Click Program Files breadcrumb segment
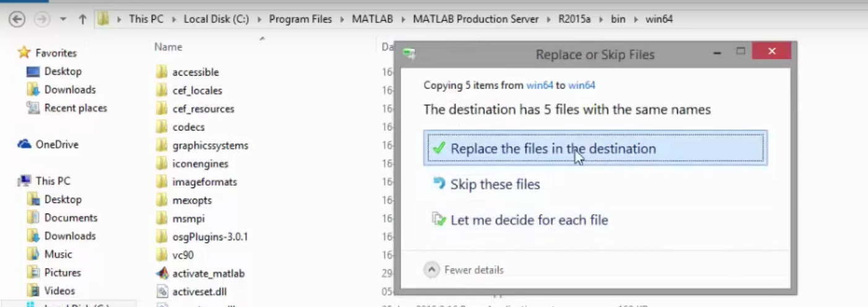 (x=300, y=19)
